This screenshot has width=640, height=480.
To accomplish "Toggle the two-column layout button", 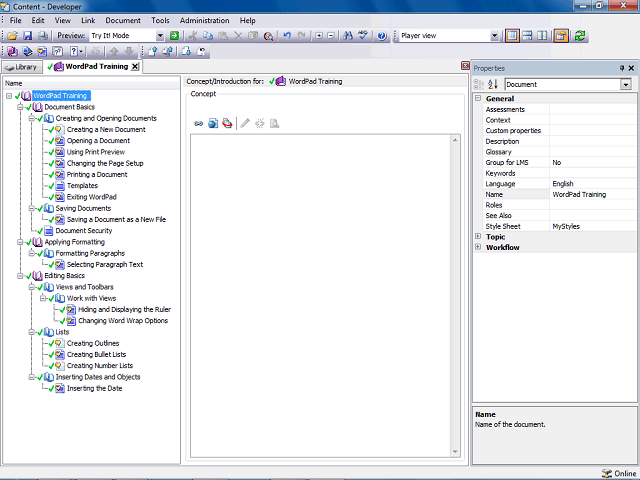I will (542, 36).
